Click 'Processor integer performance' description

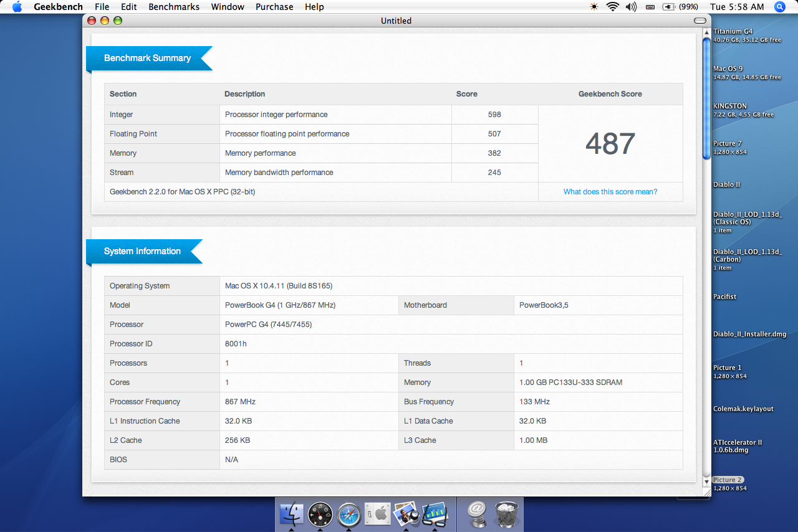pos(276,115)
